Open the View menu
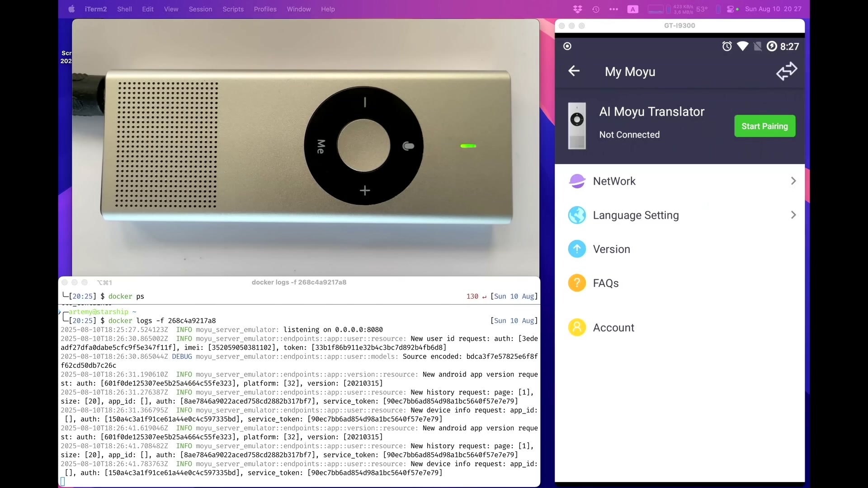 [x=171, y=9]
